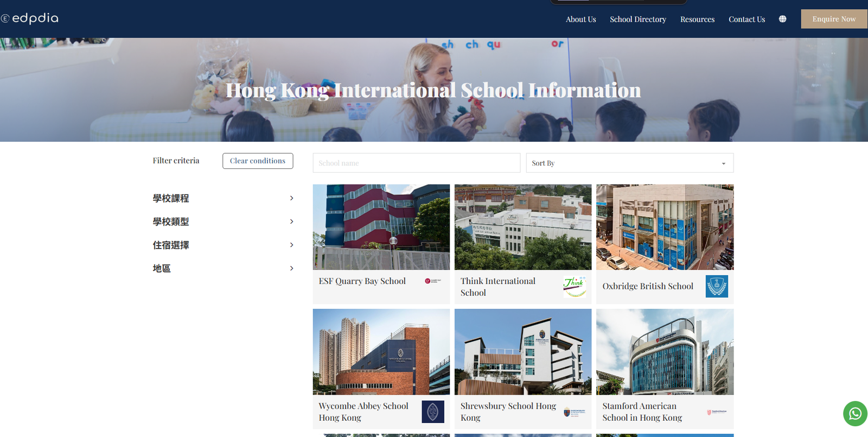Image resolution: width=868 pixels, height=437 pixels.
Task: Open the ESF Quarry Bay School photo
Action: pos(381,227)
